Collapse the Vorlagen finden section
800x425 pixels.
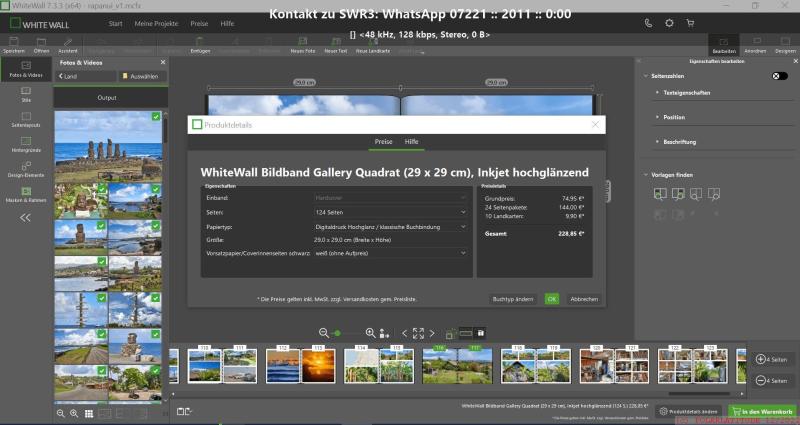tap(646, 175)
